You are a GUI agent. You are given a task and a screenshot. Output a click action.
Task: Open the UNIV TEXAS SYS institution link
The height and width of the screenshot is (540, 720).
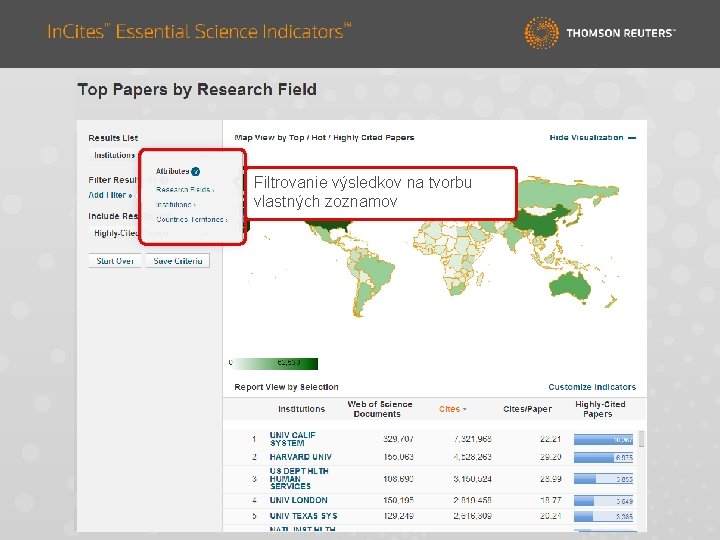[303, 516]
